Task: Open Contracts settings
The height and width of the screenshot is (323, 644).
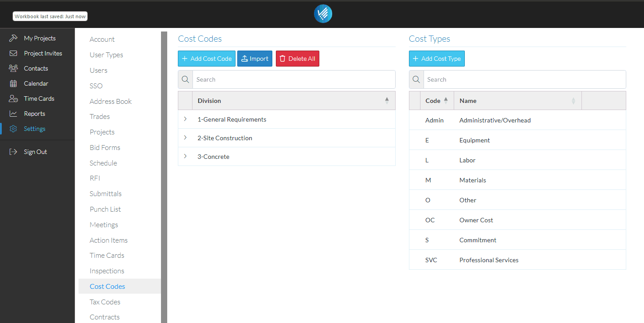Action: click(x=105, y=317)
